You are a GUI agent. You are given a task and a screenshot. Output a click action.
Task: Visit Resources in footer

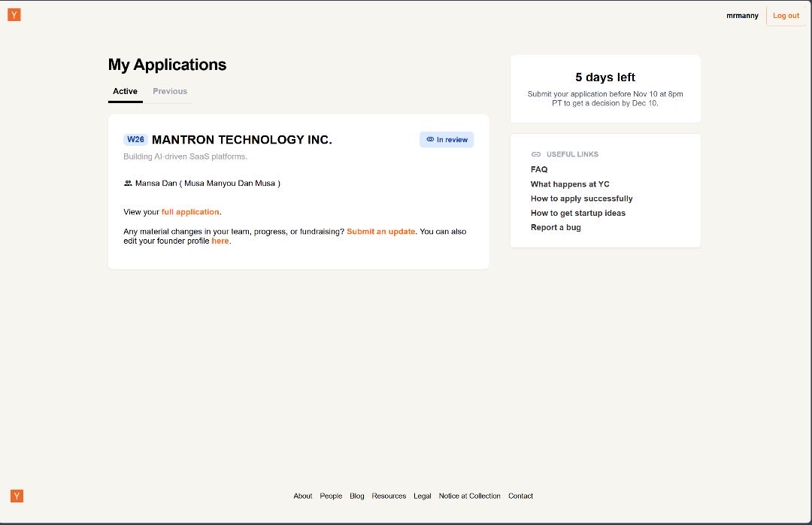(389, 496)
